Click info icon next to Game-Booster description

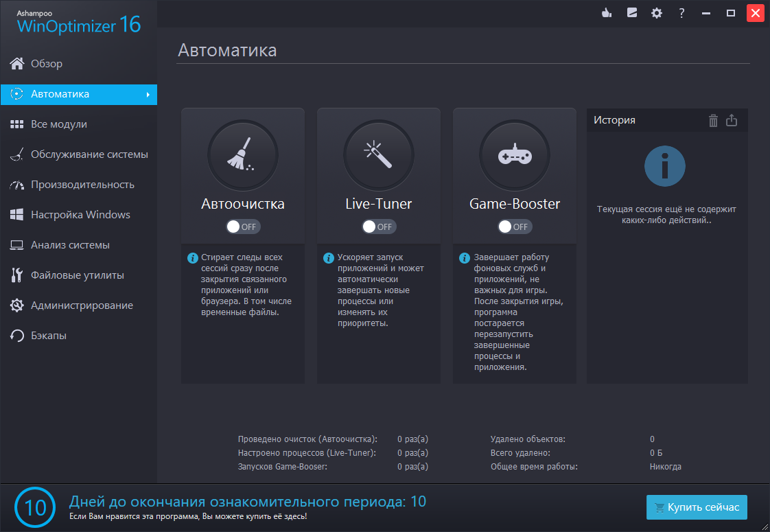(x=465, y=258)
